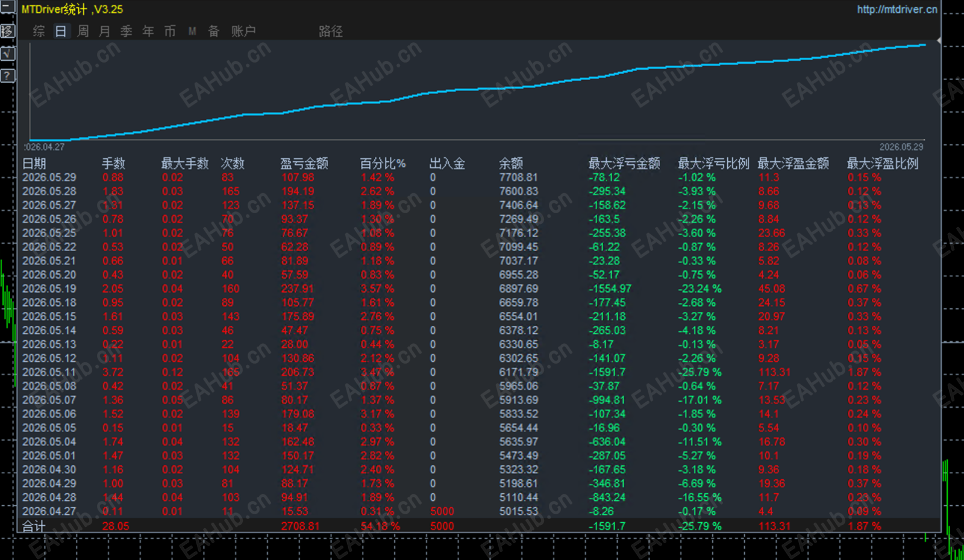Open the http://mtdriver.cn link
This screenshot has height=560, width=964.
coord(897,10)
